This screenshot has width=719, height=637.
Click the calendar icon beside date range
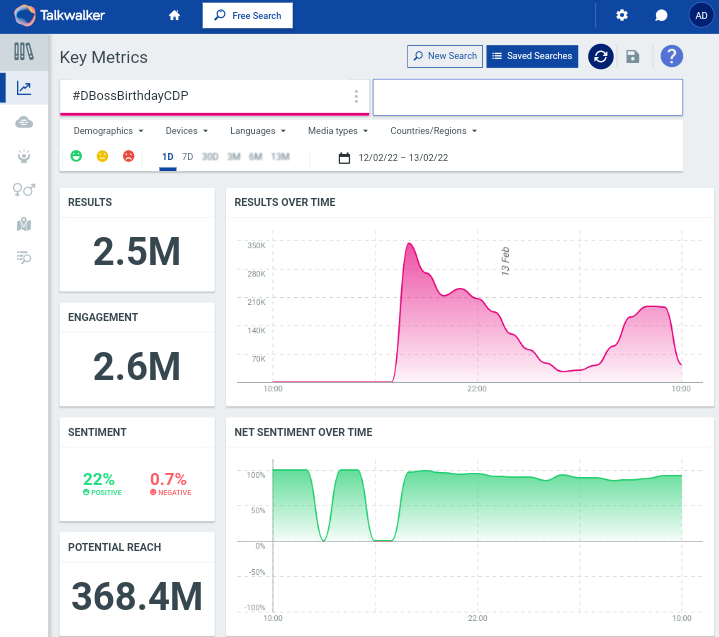pyautogui.click(x=344, y=158)
